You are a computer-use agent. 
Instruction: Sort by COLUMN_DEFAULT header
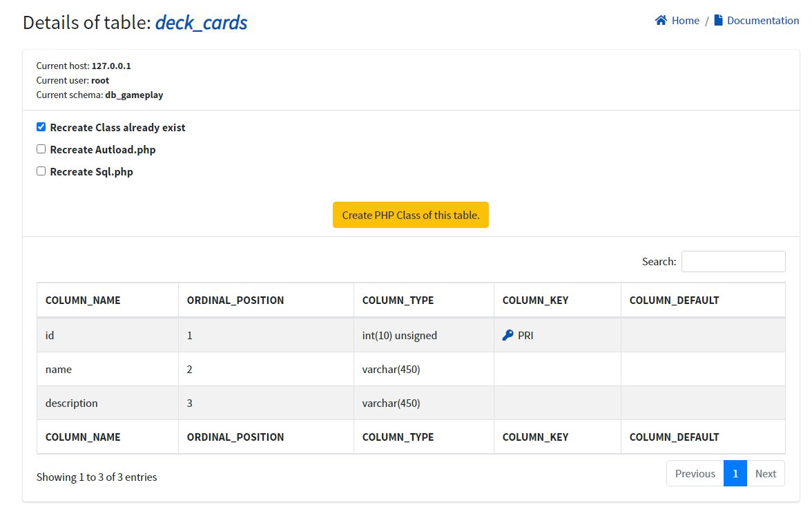pyautogui.click(x=674, y=301)
